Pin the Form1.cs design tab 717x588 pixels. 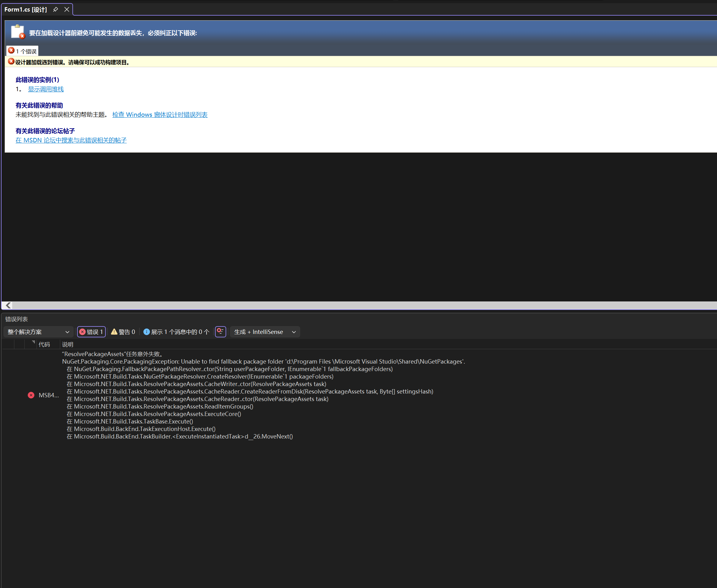pyautogui.click(x=56, y=9)
